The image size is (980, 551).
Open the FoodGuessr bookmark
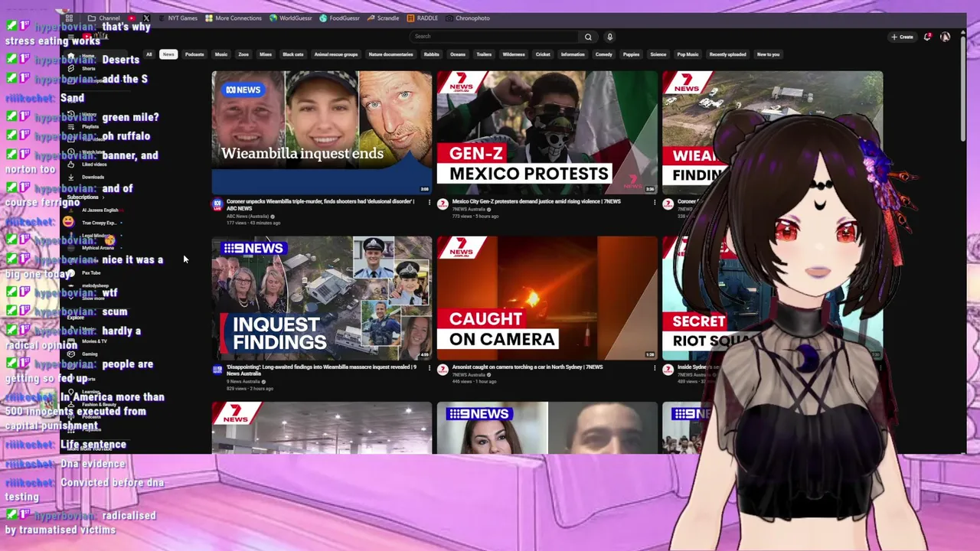click(339, 18)
